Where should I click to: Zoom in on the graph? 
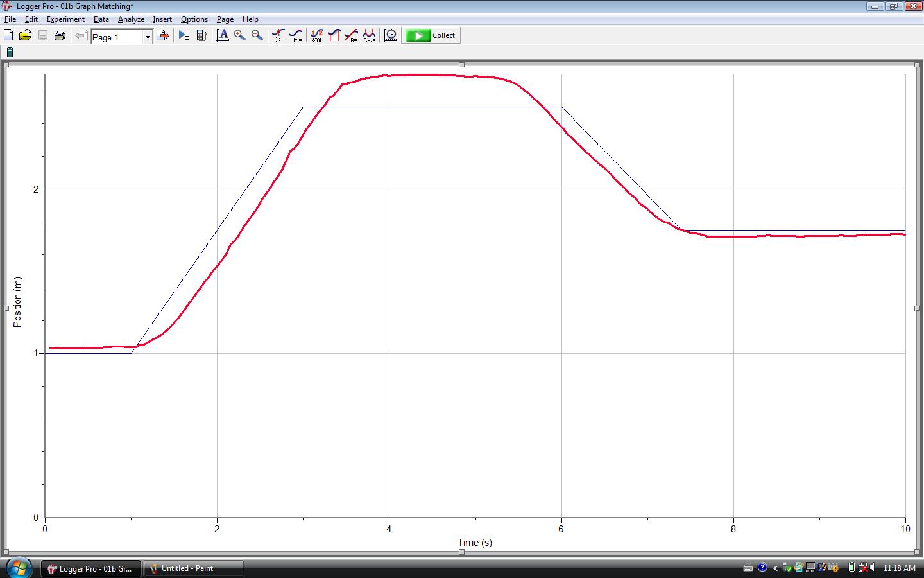[240, 35]
